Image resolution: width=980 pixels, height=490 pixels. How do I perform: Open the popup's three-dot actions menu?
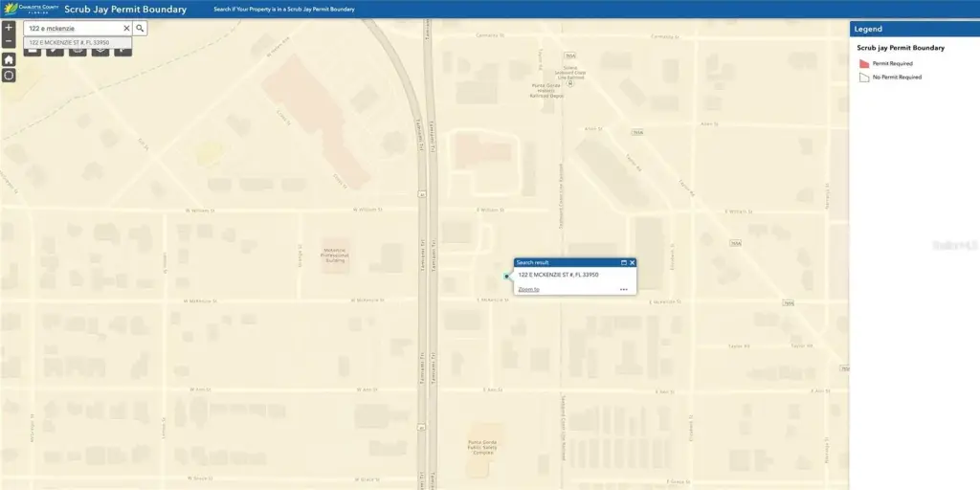click(624, 289)
